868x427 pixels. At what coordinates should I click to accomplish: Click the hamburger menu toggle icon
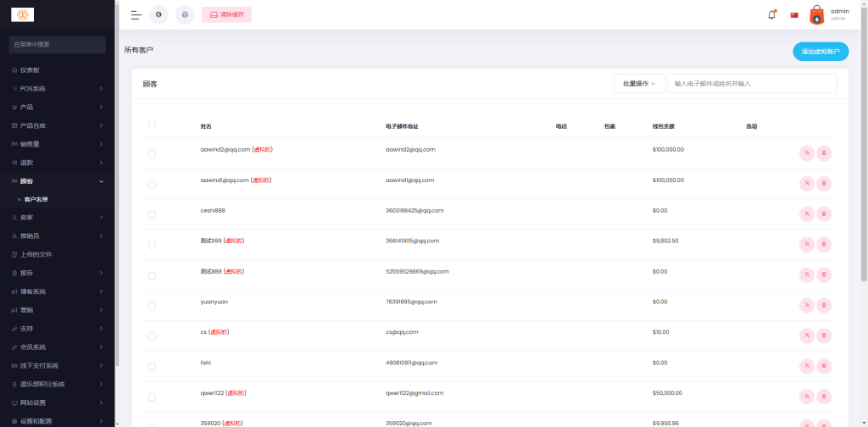(x=136, y=14)
